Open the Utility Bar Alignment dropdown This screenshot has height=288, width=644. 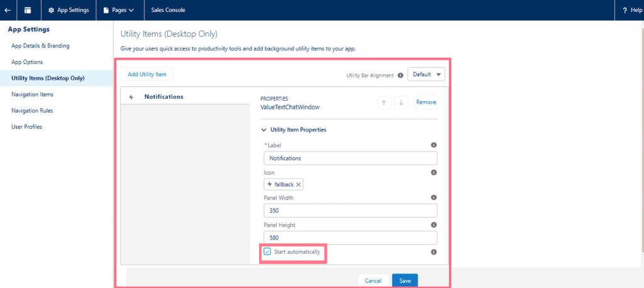(x=426, y=74)
